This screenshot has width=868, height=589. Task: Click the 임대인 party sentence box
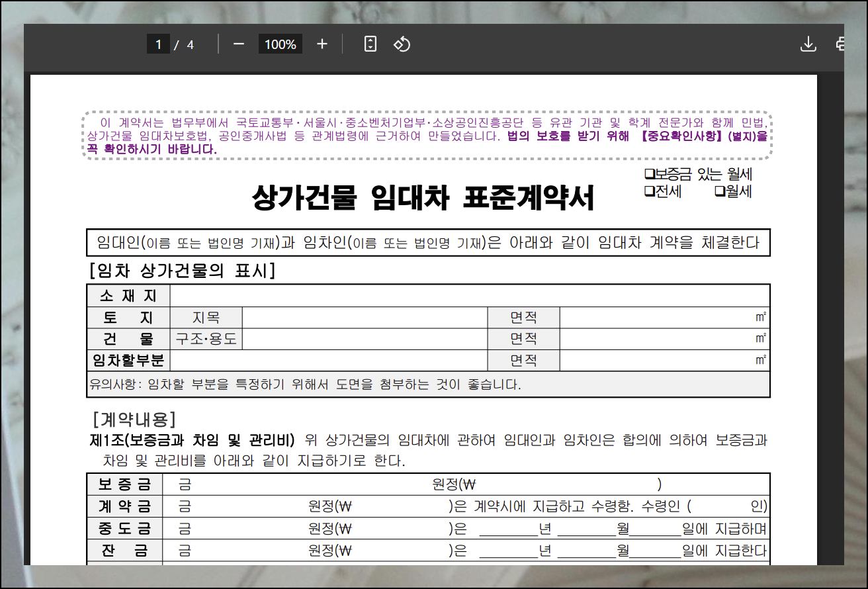coord(429,243)
